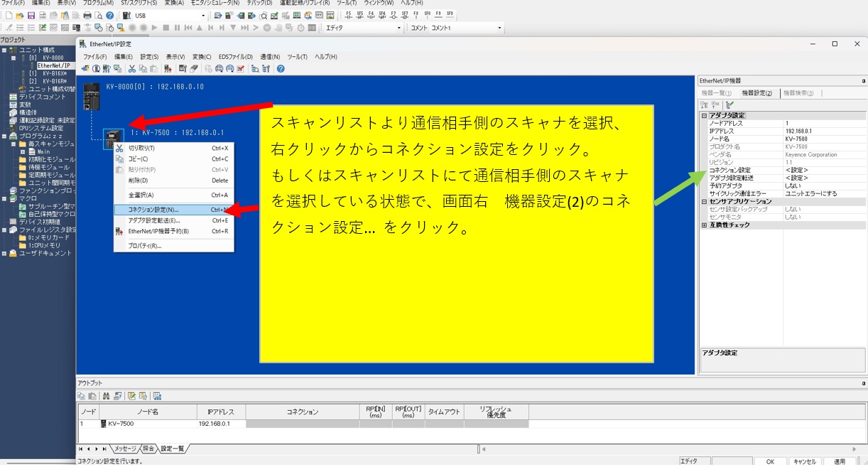Collapse the アダプタ設定 section
868x467 pixels.
[704, 115]
